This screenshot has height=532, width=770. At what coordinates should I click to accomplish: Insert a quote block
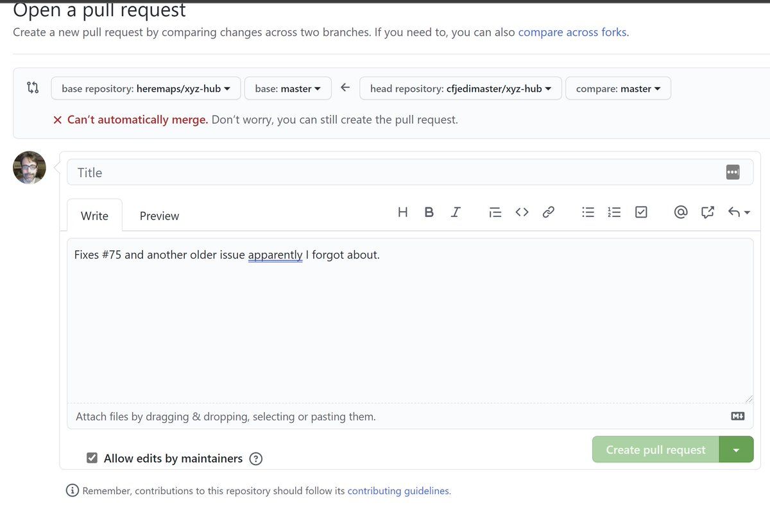[495, 212]
